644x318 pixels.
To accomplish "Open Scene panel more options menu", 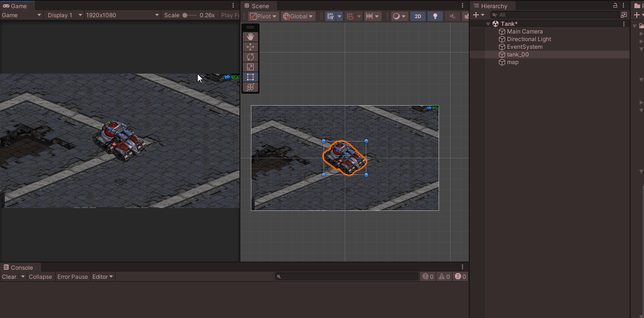I will pos(463,6).
